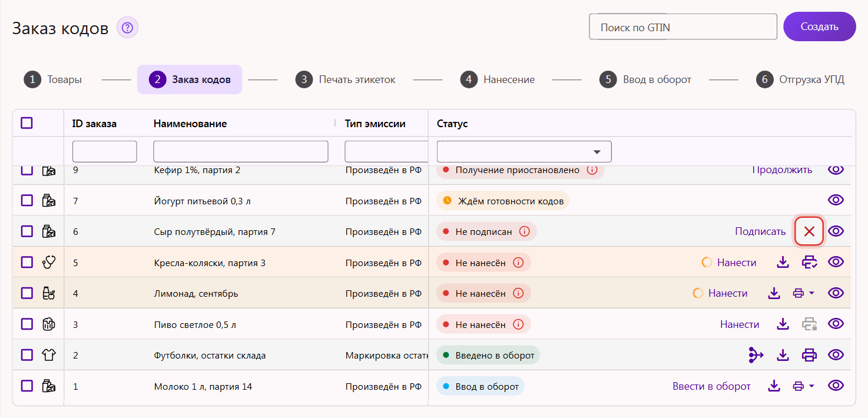Image resolution: width=868 pixels, height=418 pixels.
Task: Check the select-all checkbox in header
Action: pyautogui.click(x=27, y=123)
